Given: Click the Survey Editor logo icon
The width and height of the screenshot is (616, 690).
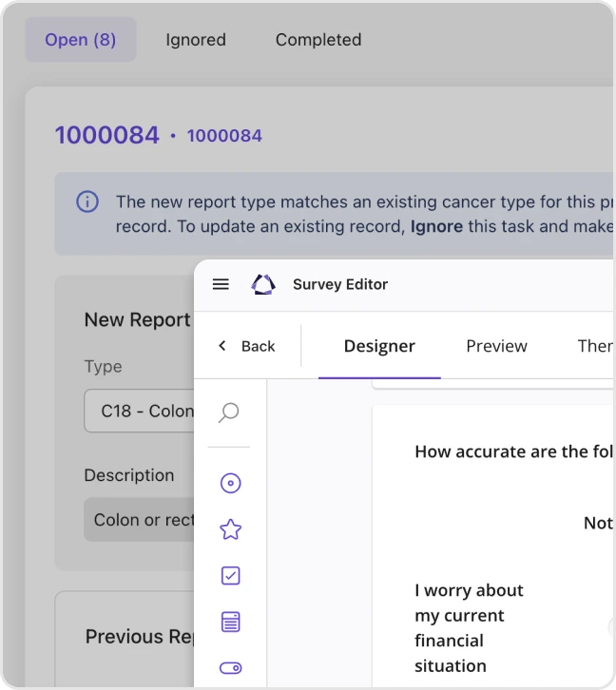Looking at the screenshot, I should point(263,284).
